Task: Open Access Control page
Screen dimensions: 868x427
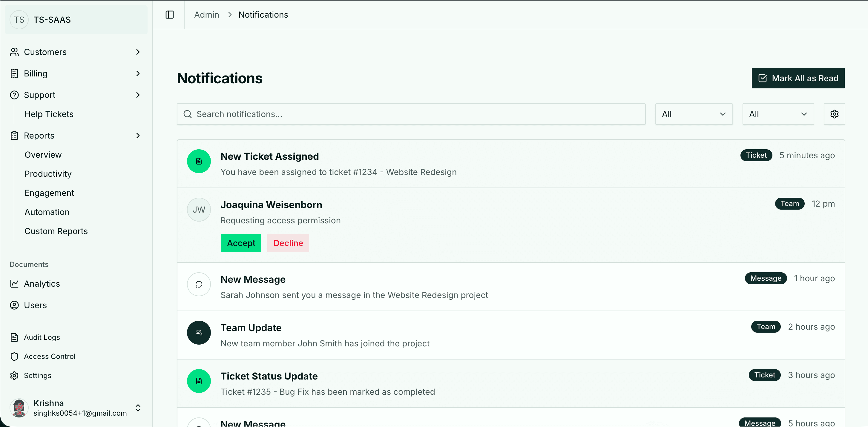Action: point(50,356)
